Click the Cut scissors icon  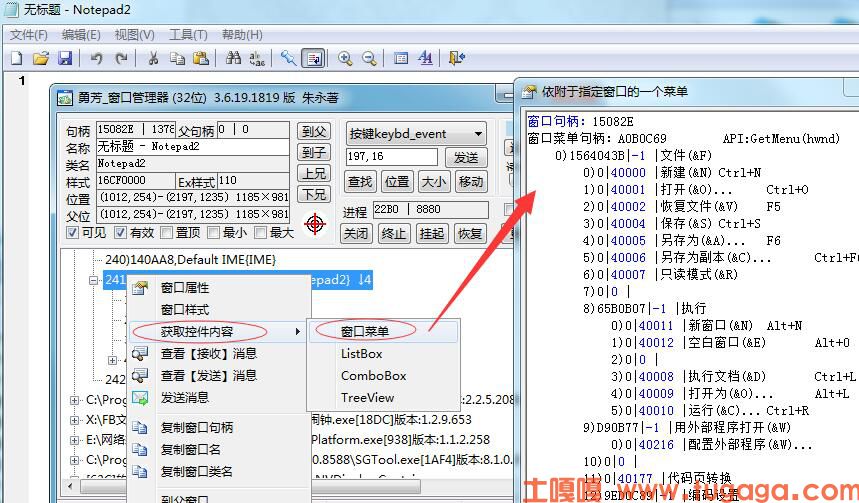tap(153, 58)
